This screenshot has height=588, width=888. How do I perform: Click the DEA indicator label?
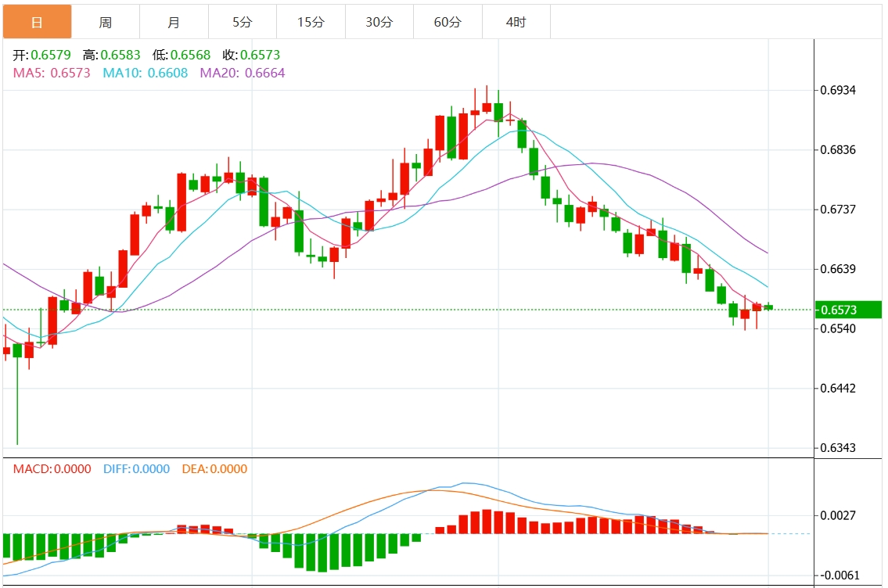coord(214,469)
